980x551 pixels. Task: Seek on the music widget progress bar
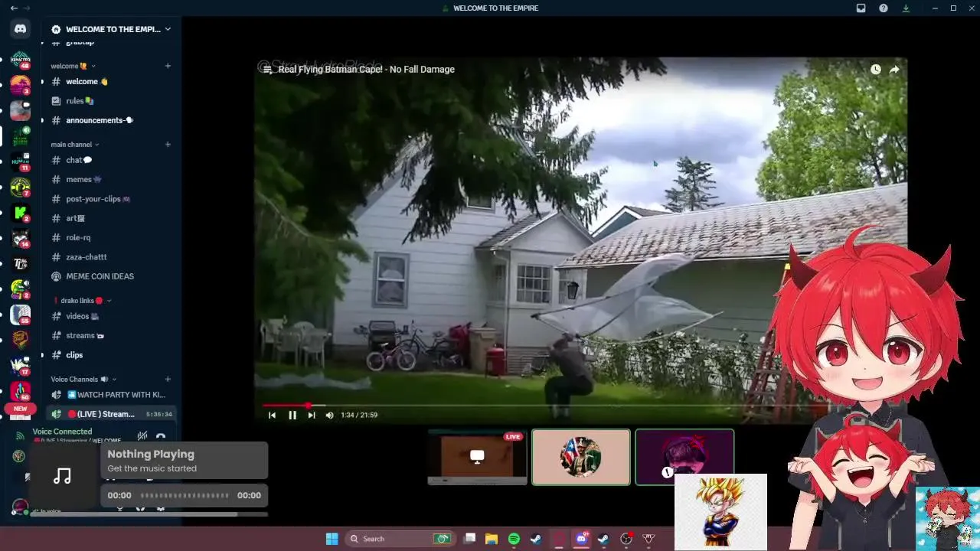point(185,495)
